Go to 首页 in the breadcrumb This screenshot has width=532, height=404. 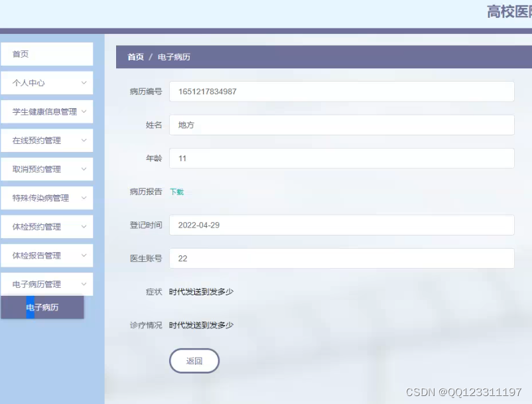tap(136, 57)
